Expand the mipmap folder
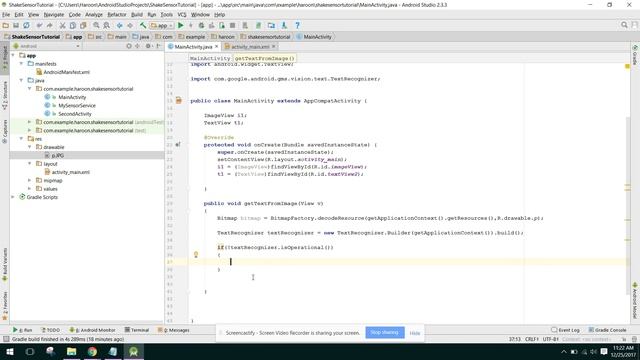The width and height of the screenshot is (640, 360). point(30,180)
